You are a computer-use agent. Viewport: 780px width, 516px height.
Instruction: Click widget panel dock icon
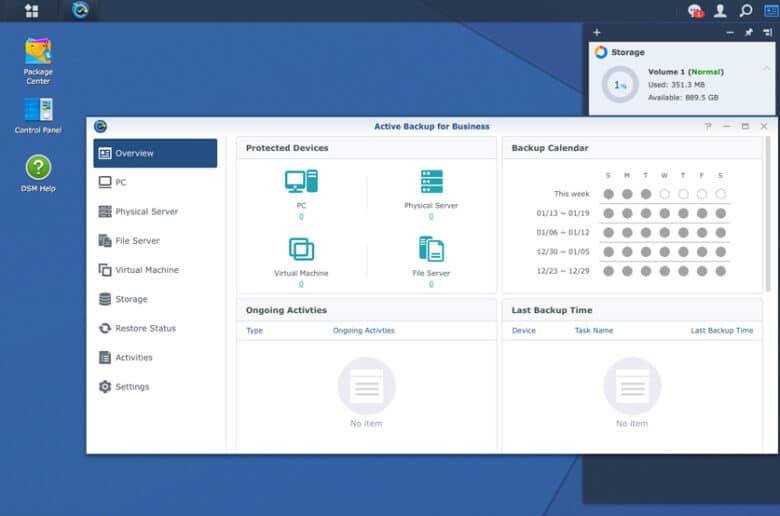(x=768, y=33)
